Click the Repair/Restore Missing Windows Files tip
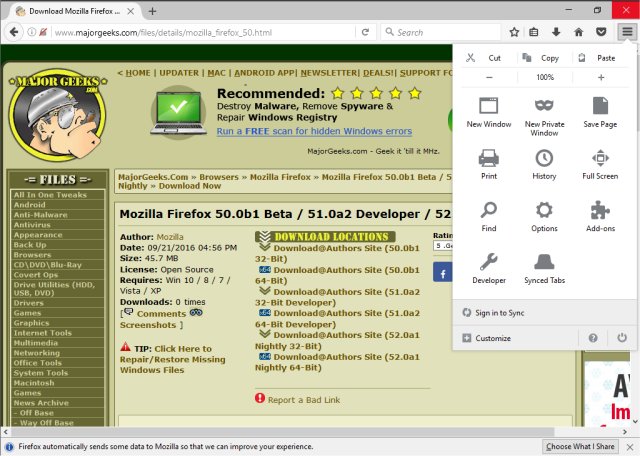 (173, 359)
